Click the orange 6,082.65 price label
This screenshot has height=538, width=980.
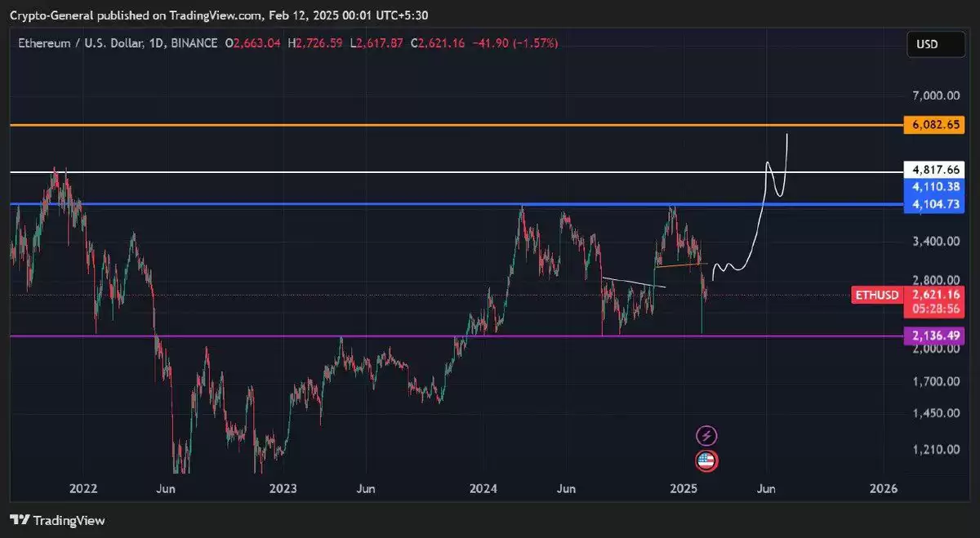934,125
